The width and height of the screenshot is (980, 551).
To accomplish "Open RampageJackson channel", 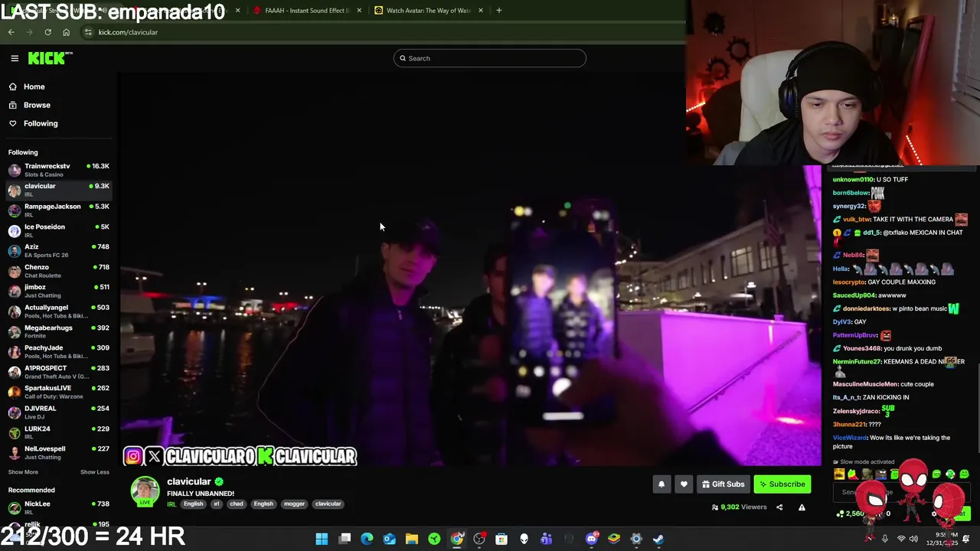I will (58, 210).
